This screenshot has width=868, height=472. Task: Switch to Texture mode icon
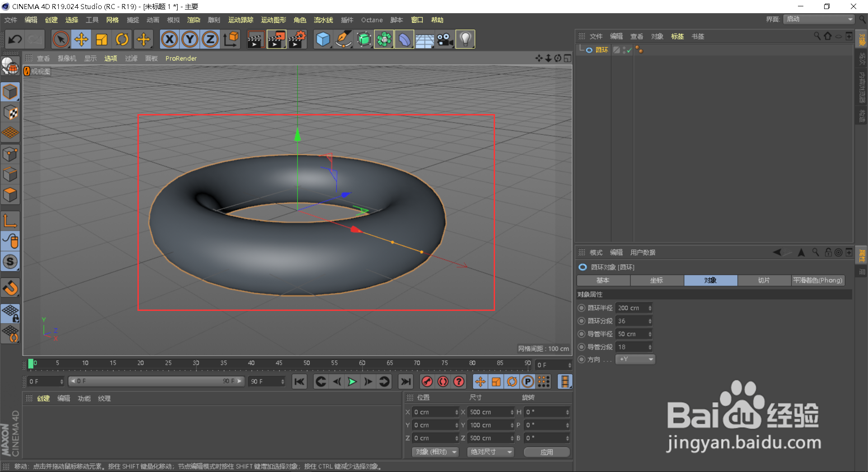[10, 112]
